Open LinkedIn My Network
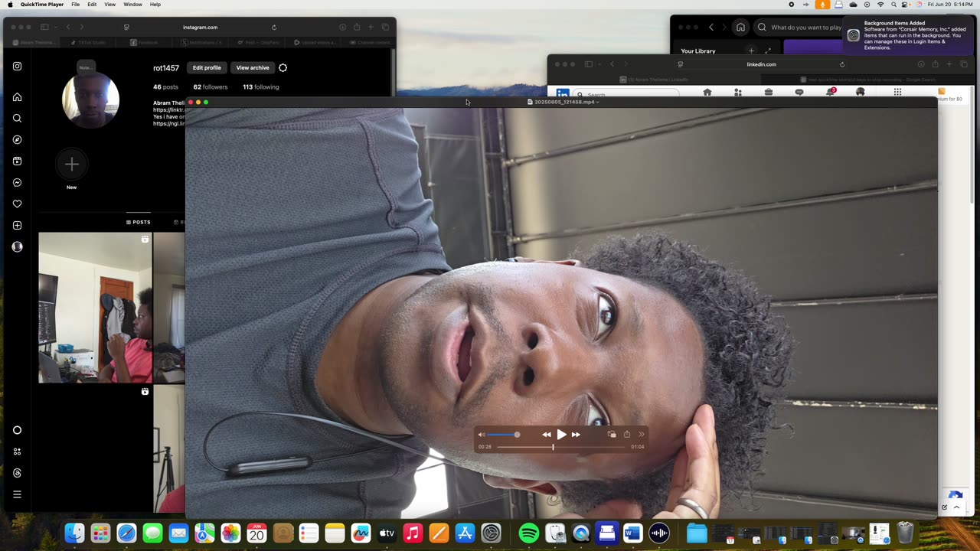This screenshot has height=551, width=980. click(737, 93)
